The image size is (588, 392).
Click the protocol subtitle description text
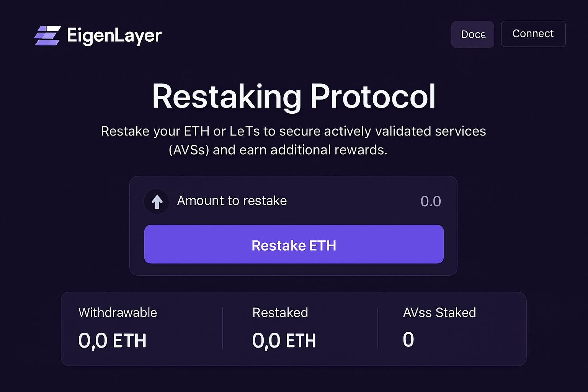pos(293,140)
